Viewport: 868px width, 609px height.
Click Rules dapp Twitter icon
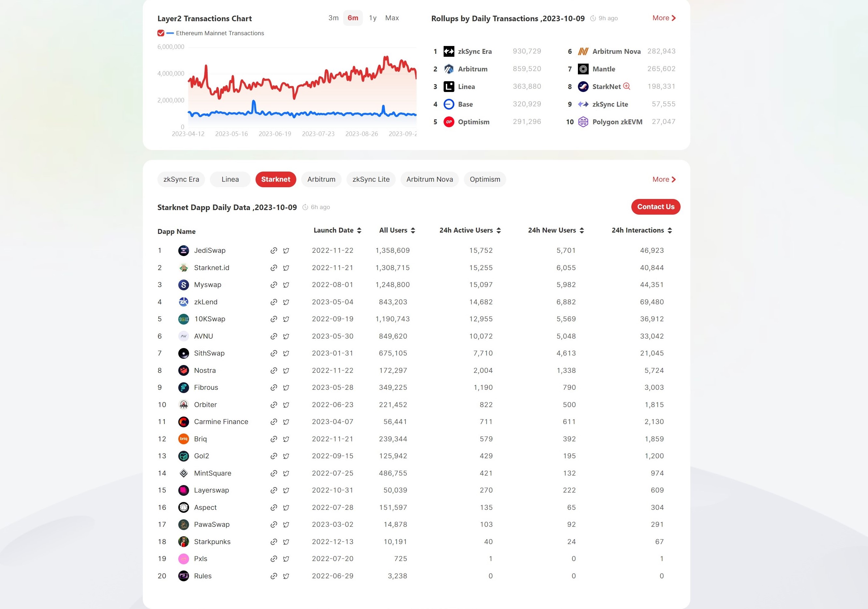(x=286, y=576)
